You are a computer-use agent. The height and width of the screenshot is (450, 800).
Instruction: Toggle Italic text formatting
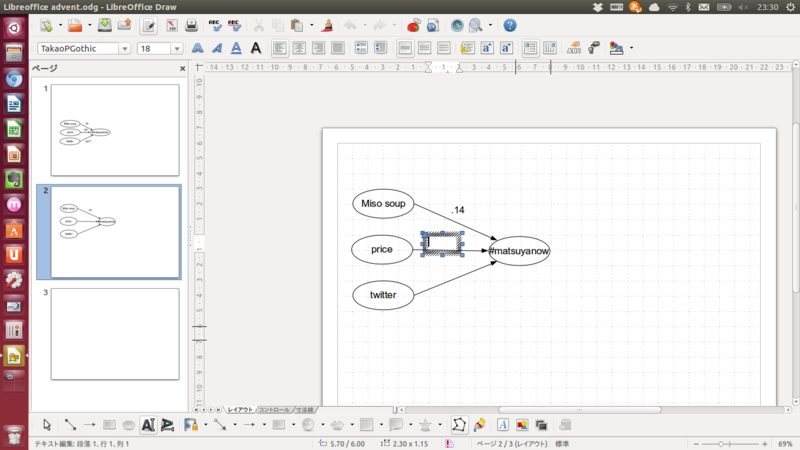click(x=217, y=48)
